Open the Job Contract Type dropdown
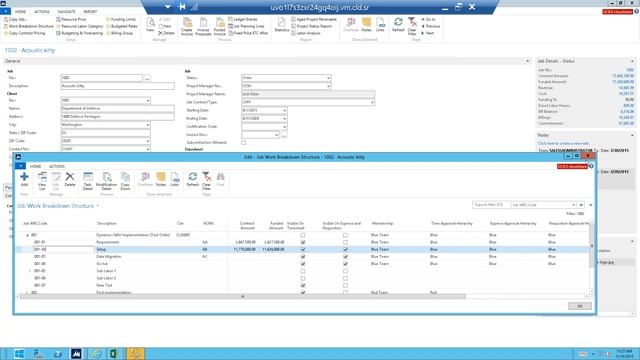The image size is (640, 360). click(x=372, y=102)
